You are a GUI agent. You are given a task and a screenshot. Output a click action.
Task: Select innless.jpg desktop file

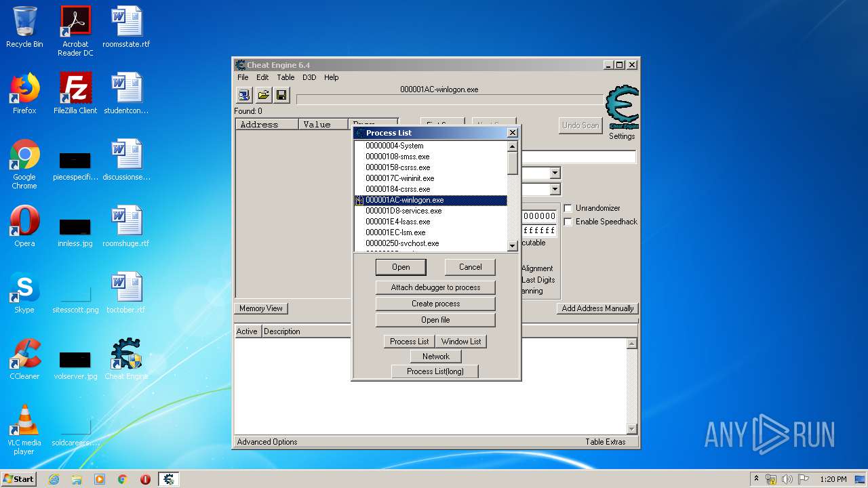(x=75, y=231)
